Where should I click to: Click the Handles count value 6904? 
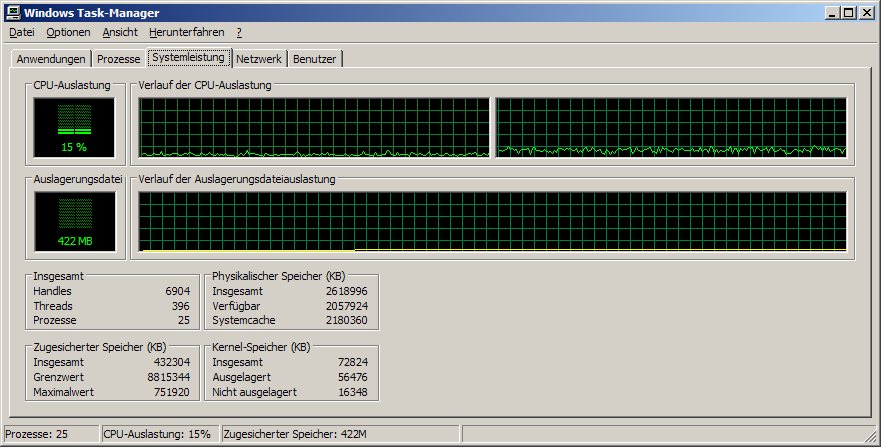[x=177, y=291]
